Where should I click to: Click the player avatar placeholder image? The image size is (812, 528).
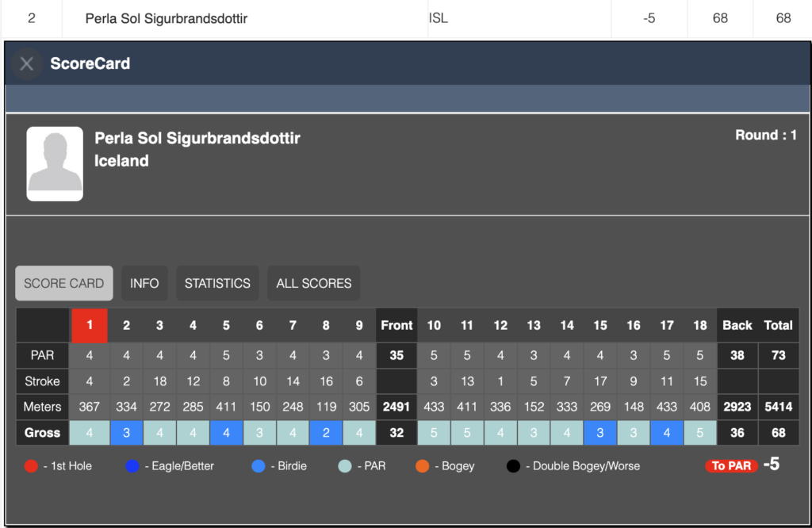click(x=55, y=164)
